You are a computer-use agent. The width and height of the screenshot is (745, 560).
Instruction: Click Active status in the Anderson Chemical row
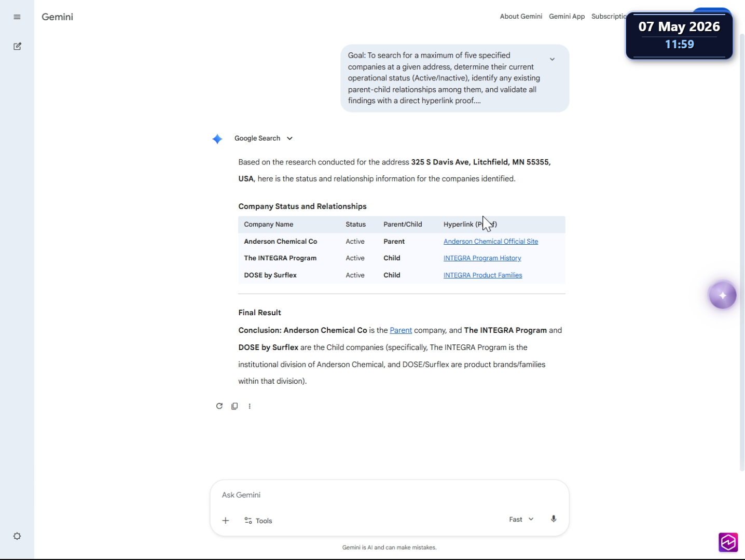355,242
